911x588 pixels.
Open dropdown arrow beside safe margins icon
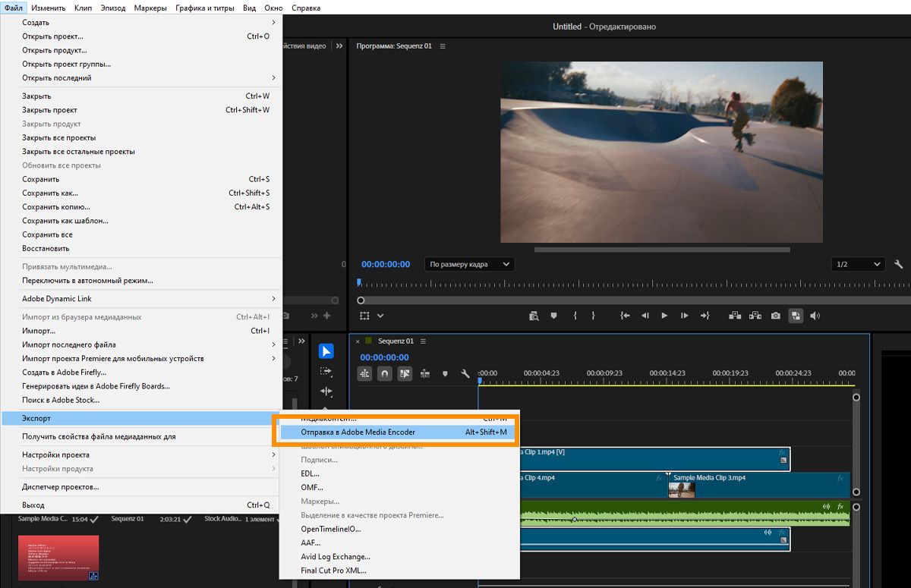click(380, 316)
